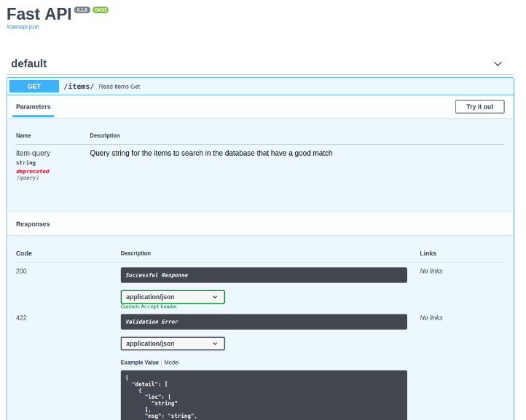
Task: Open the 200 response media type dropdown
Action: coord(173,297)
